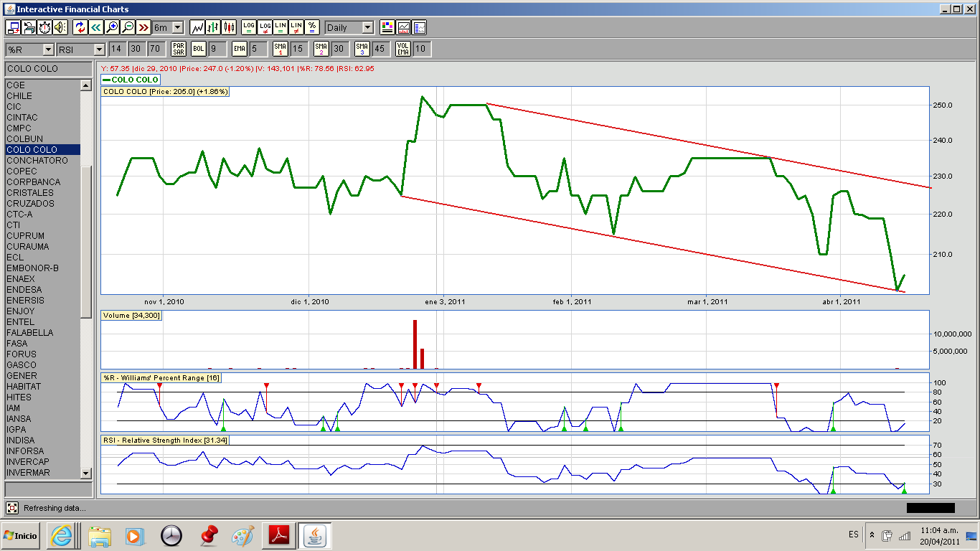Click the SMA 1 period field showing 15

[x=298, y=49]
